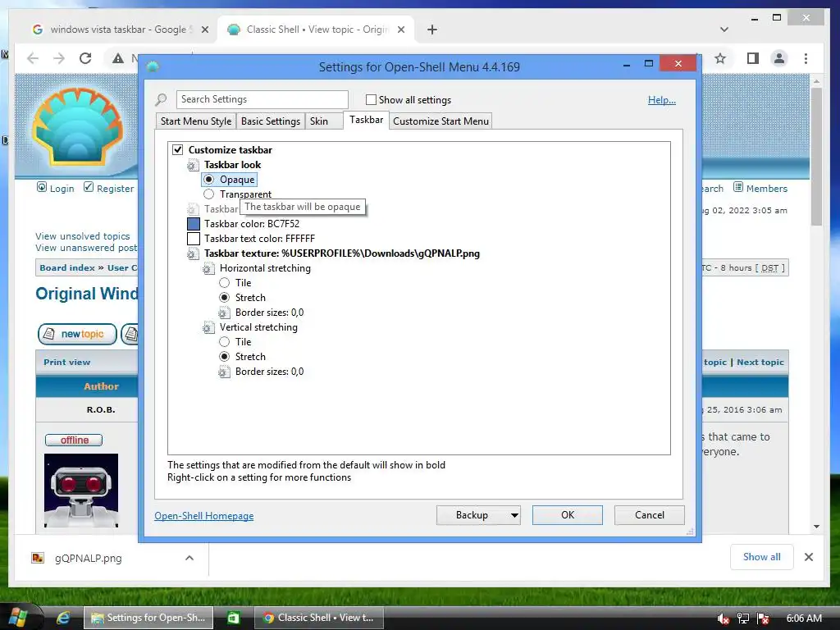This screenshot has width=840, height=630.
Task: Open Chrome tab search chevron
Action: (x=724, y=30)
